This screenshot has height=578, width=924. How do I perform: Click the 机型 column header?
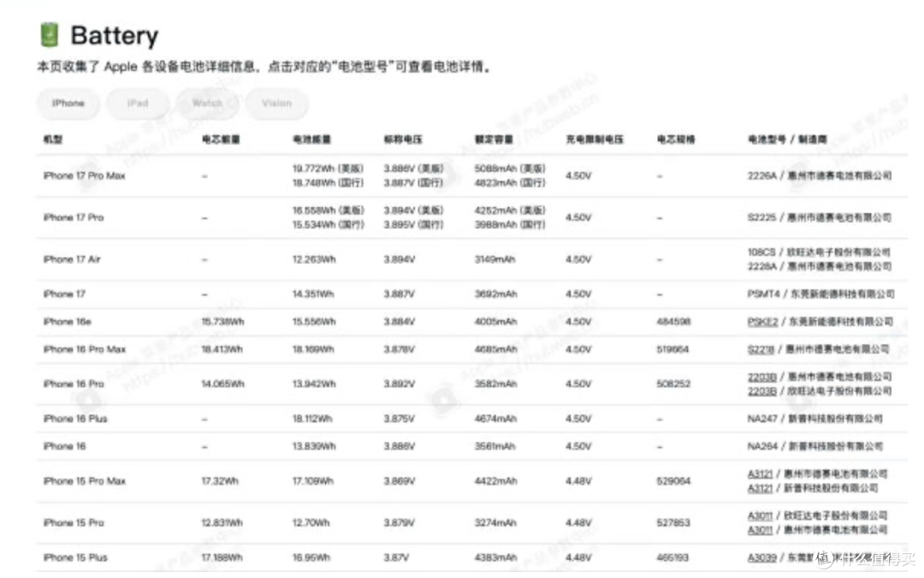coord(53,140)
